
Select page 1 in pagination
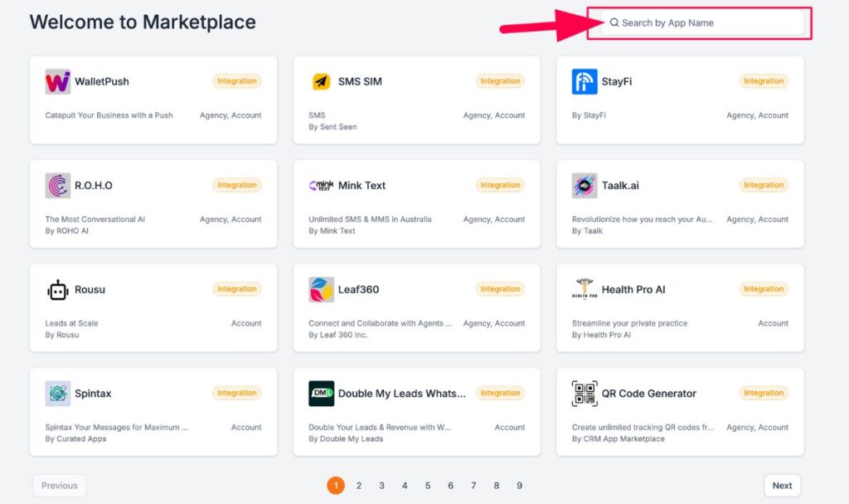[x=336, y=486]
